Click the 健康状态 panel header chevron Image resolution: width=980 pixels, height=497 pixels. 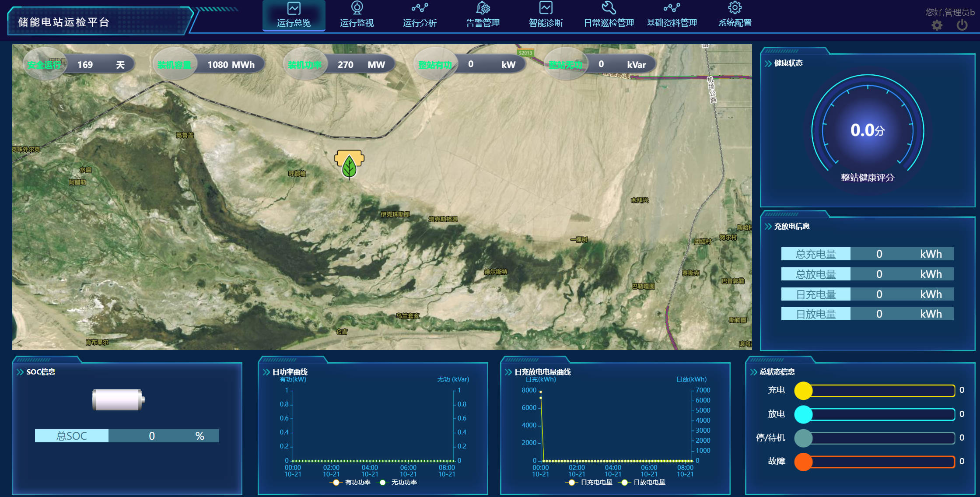coord(768,63)
